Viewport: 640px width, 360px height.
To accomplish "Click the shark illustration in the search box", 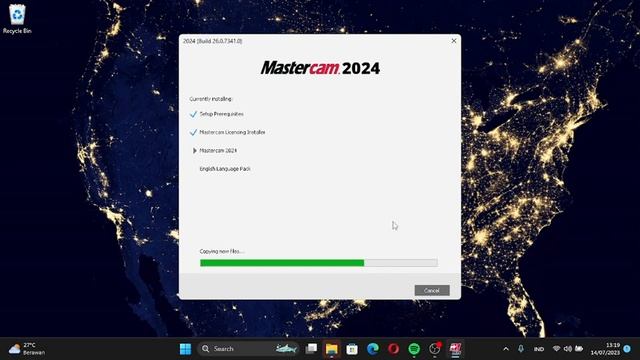I will click(x=286, y=349).
